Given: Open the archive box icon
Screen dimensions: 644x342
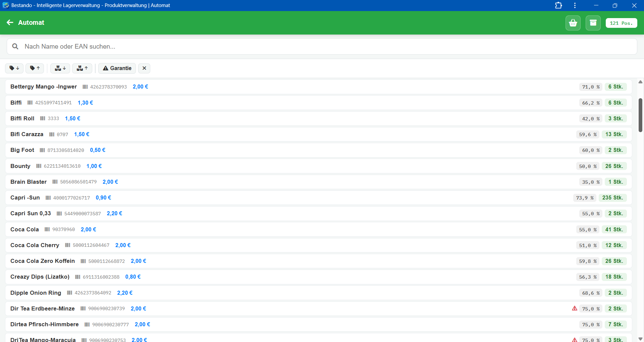Looking at the screenshot, I should tap(593, 23).
